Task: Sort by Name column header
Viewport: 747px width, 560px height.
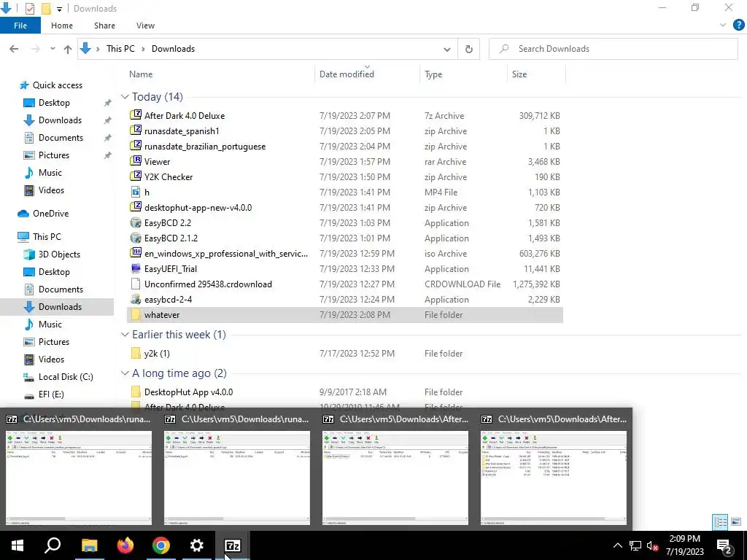Action: 141,74
